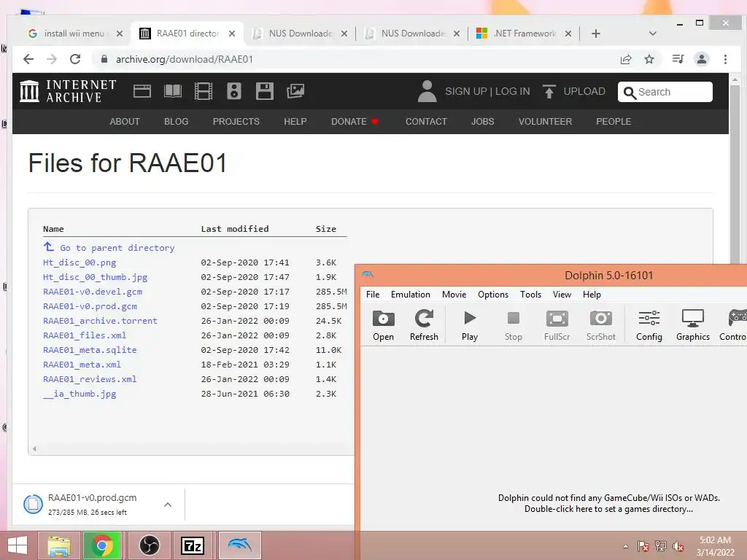Switch to install wii menu Google tab
The height and width of the screenshot is (560, 747).
(75, 34)
